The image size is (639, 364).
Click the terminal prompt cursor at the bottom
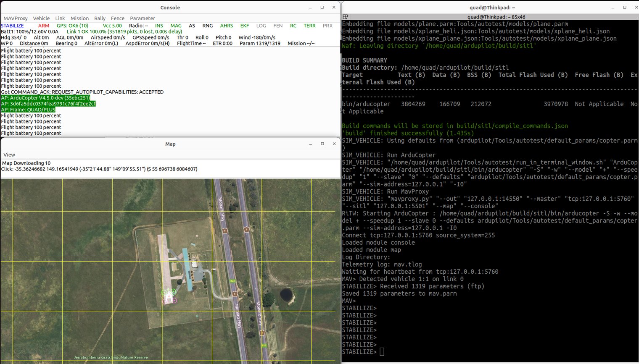click(x=382, y=352)
